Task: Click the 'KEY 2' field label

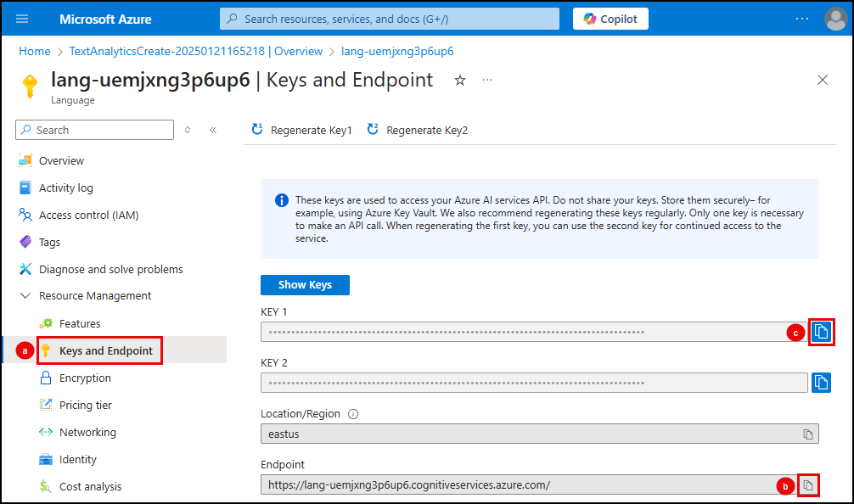Action: (x=274, y=362)
